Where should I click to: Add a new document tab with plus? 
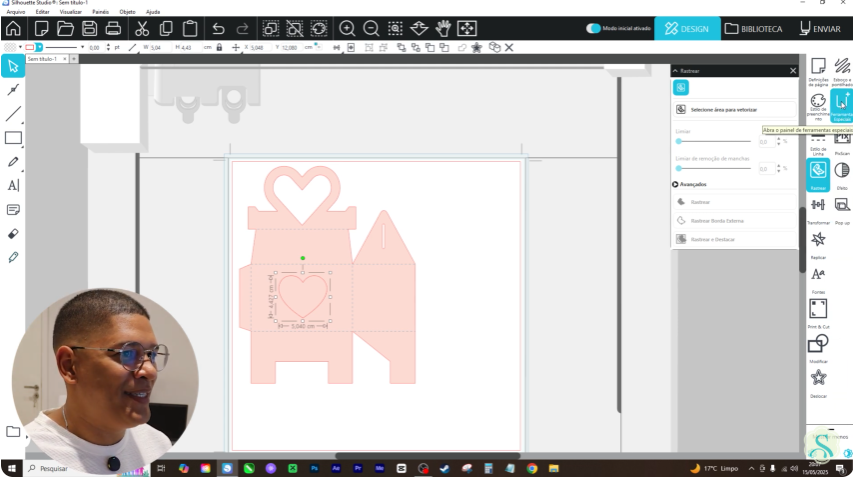75,59
